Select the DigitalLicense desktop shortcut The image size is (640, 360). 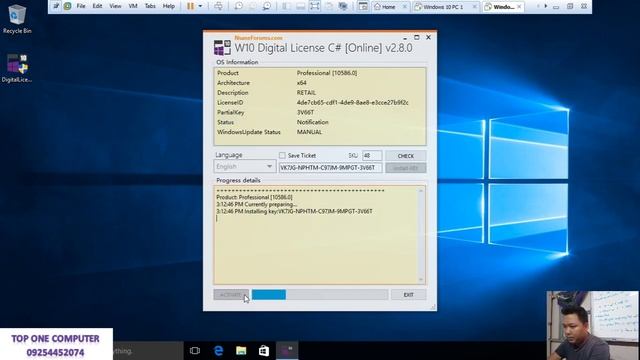pyautogui.click(x=17, y=68)
